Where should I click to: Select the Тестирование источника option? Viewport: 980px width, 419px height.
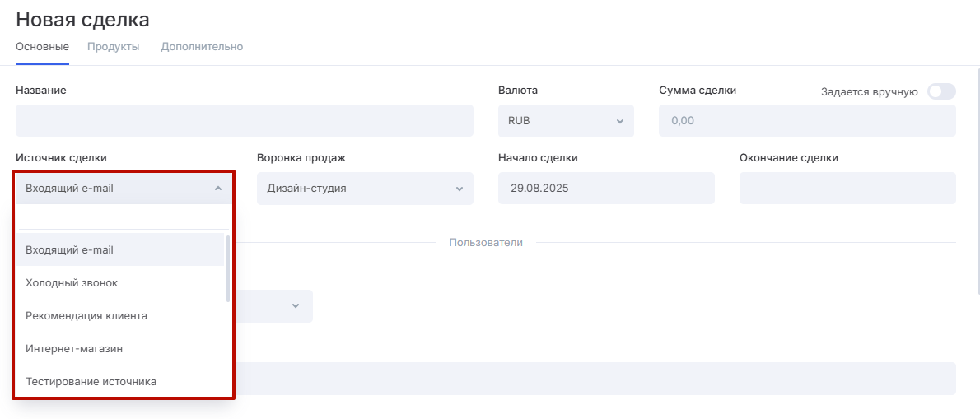click(119, 381)
